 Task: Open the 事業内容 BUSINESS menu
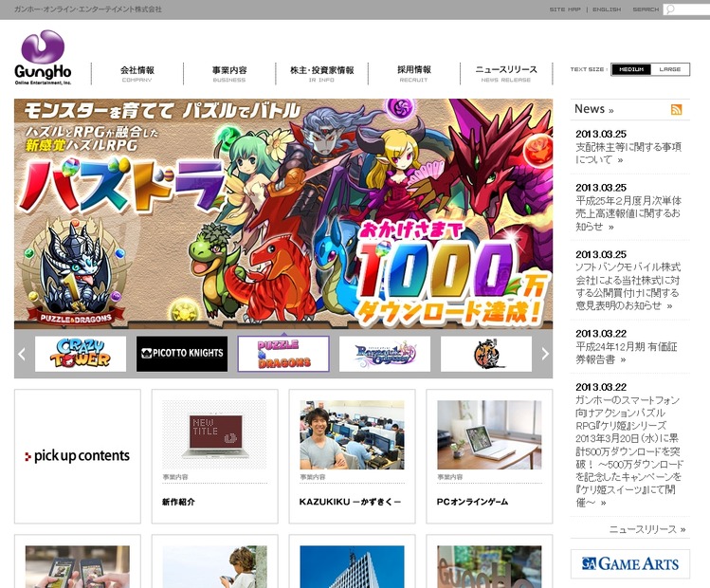229,74
